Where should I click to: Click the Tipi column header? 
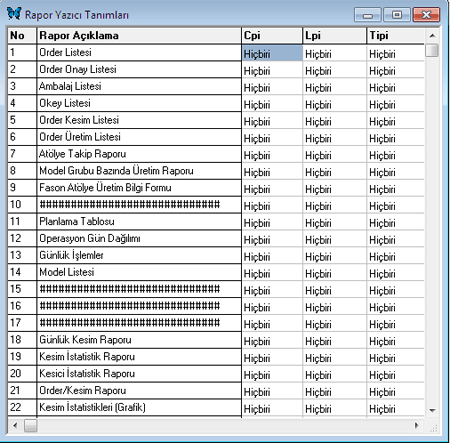tap(396, 35)
